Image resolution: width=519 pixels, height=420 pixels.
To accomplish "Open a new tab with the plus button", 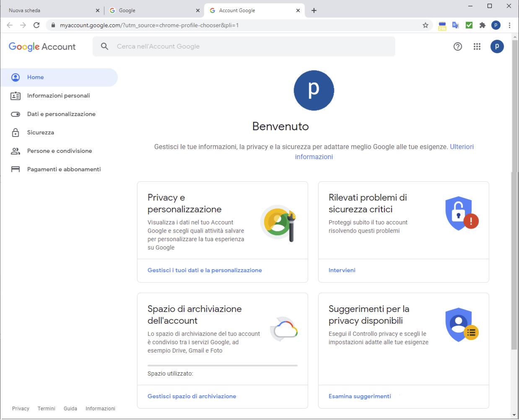I will pos(314,10).
